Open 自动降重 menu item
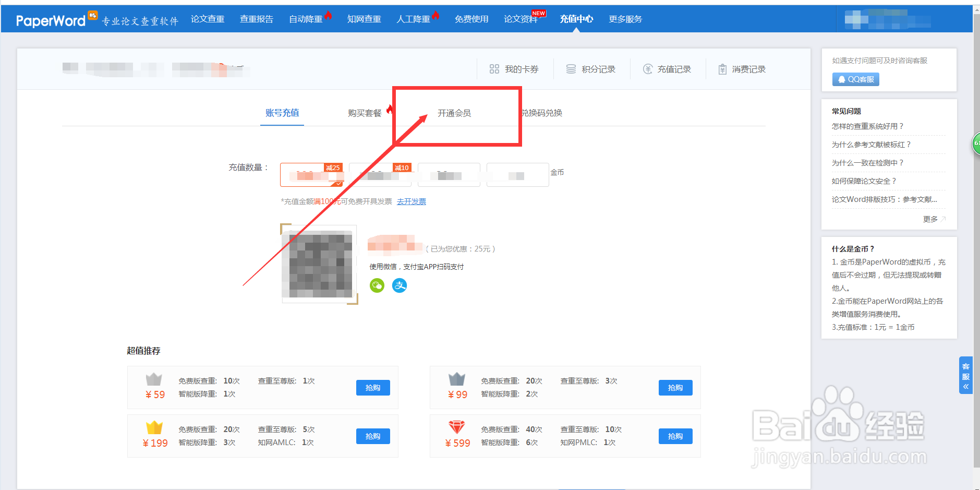980x490 pixels. (306, 19)
